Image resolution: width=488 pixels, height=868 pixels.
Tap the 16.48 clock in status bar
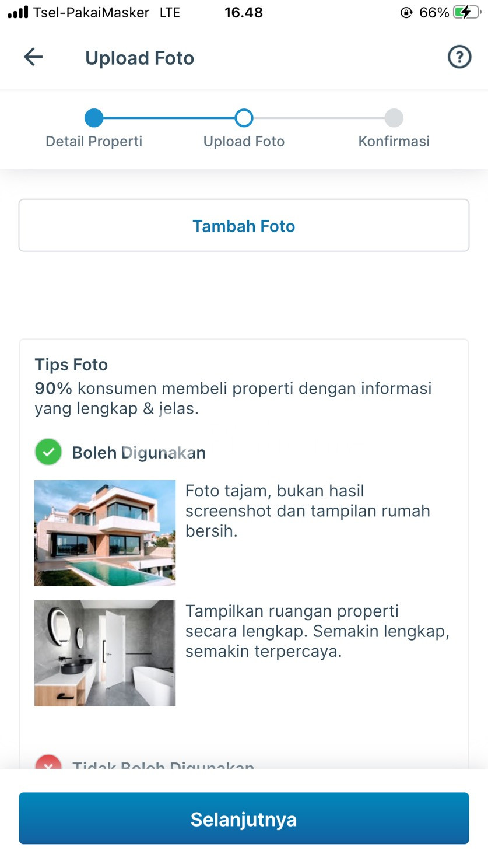click(x=244, y=12)
